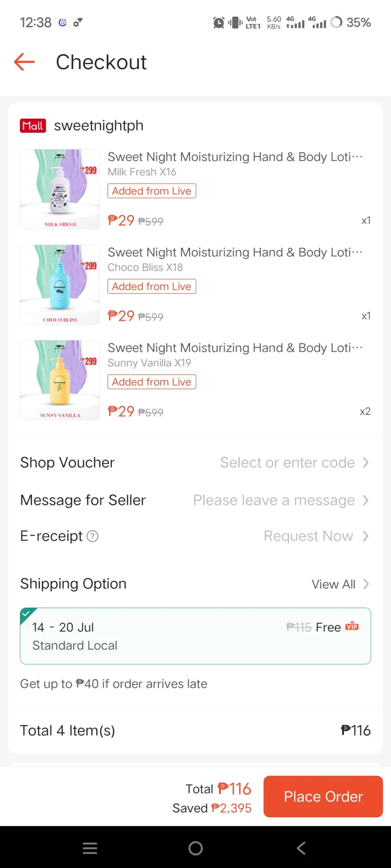The image size is (391, 868).
Task: Tap the green checkmark on shipping option
Action: click(26, 614)
